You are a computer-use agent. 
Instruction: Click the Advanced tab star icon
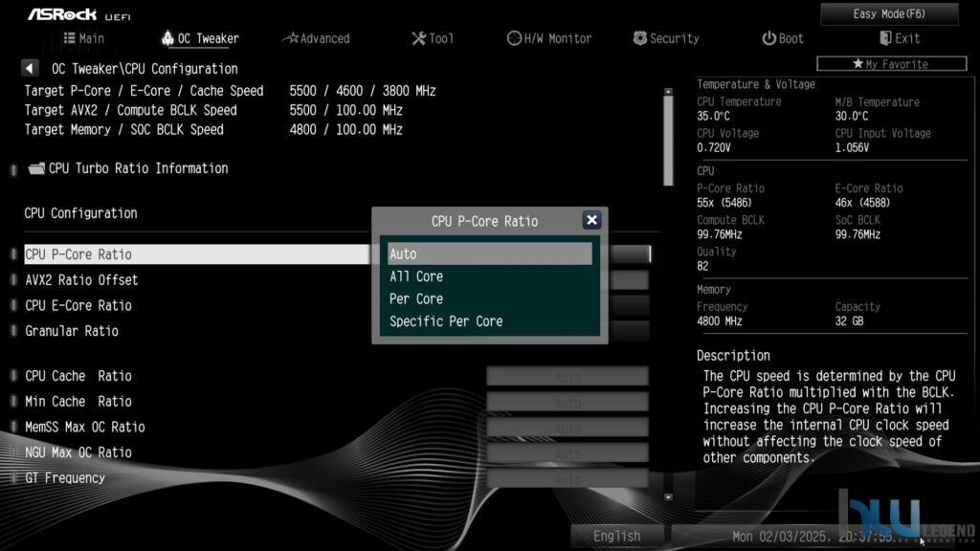[x=291, y=38]
